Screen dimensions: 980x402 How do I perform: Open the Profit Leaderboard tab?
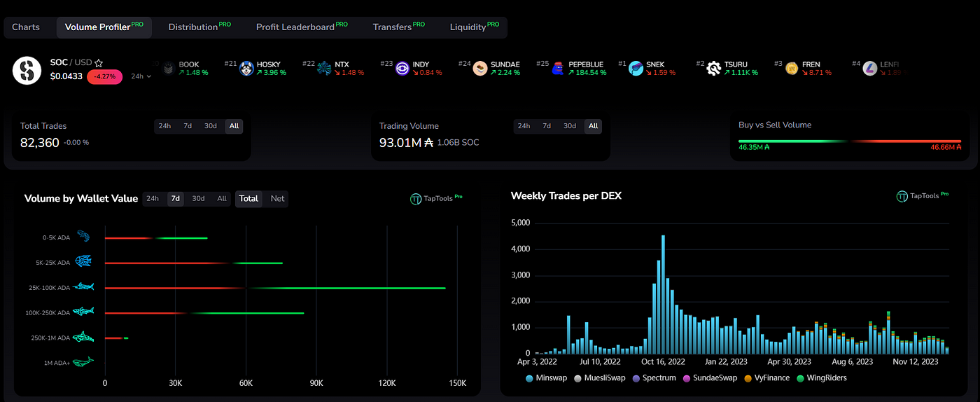(302, 27)
